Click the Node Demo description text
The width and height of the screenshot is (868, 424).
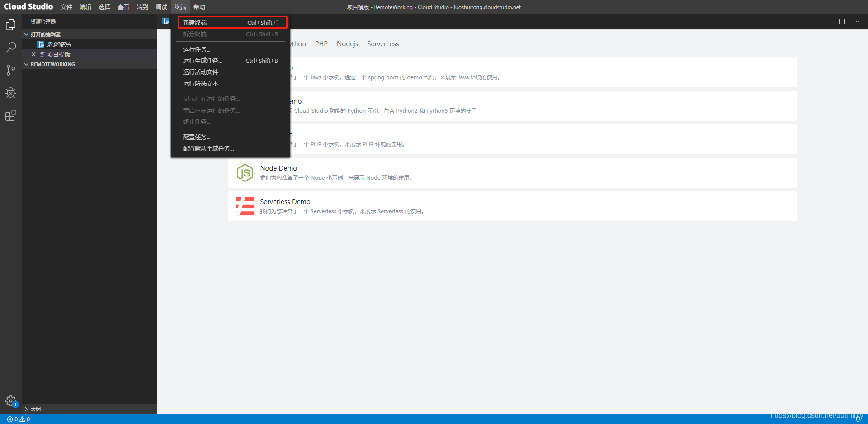coord(337,178)
